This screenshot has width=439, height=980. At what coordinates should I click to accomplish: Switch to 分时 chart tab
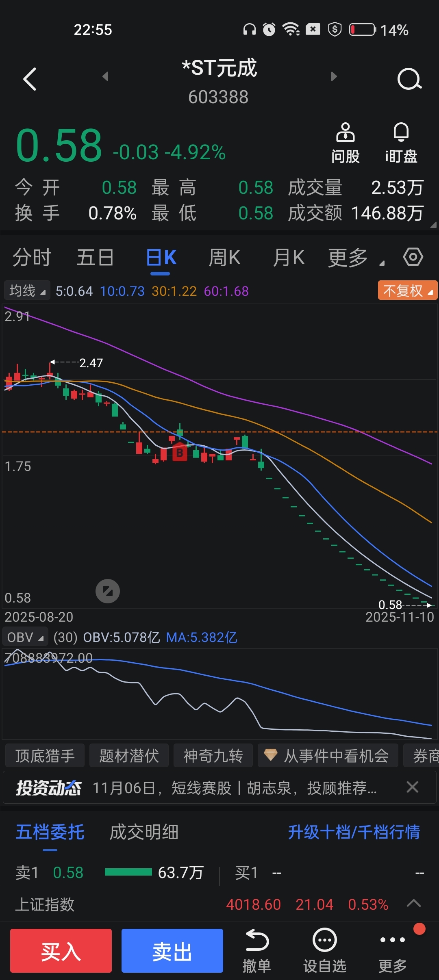pos(32,258)
